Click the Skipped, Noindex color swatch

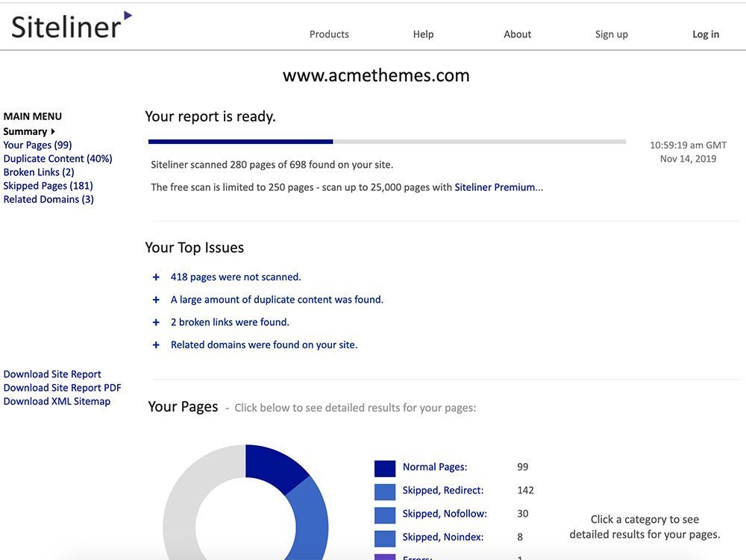[385, 538]
